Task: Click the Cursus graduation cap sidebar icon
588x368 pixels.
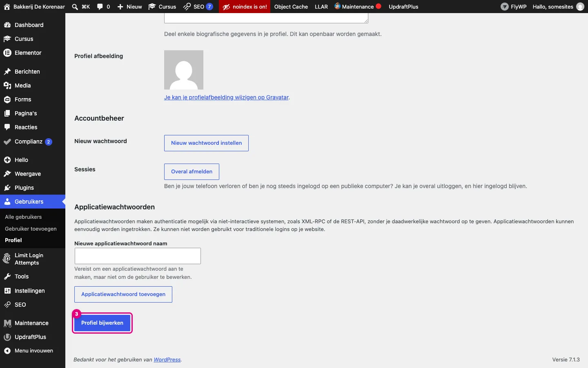Action: 7,39
